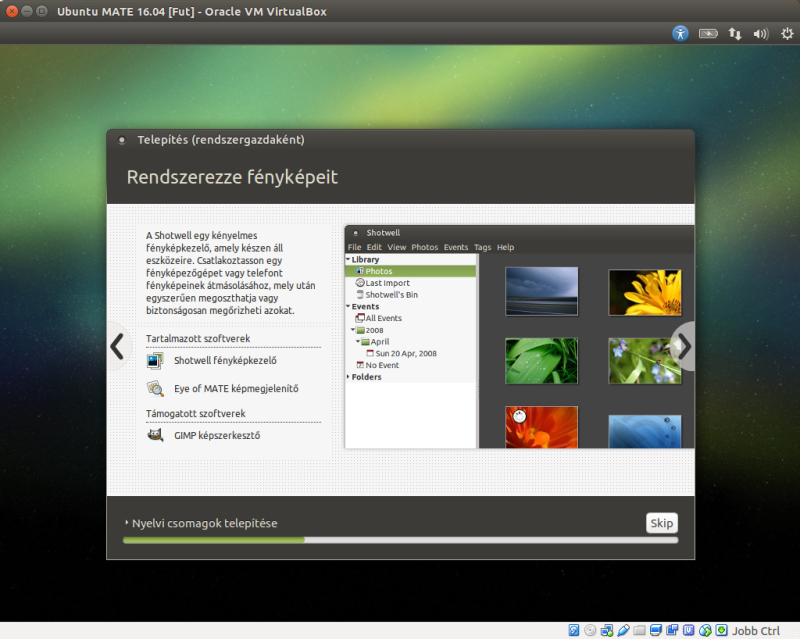Select the blue abstract photo thumbnail
The image size is (800, 639).
pos(645,432)
